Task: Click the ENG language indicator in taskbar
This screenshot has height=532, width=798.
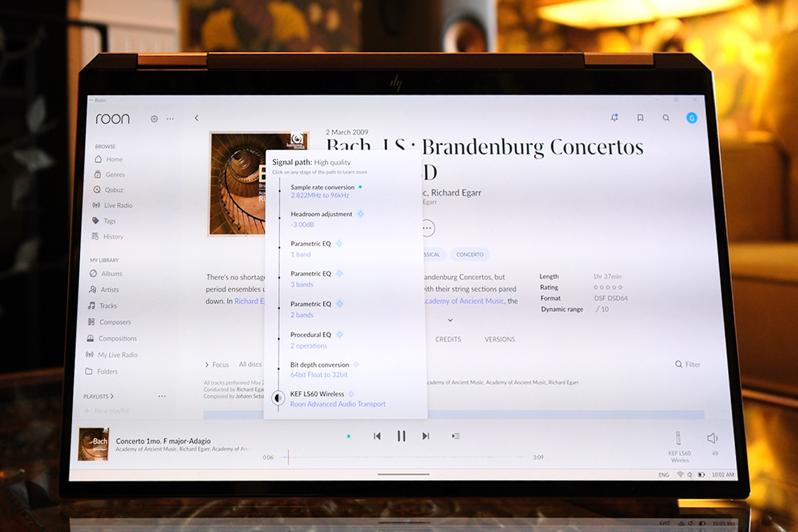Action: tap(664, 475)
